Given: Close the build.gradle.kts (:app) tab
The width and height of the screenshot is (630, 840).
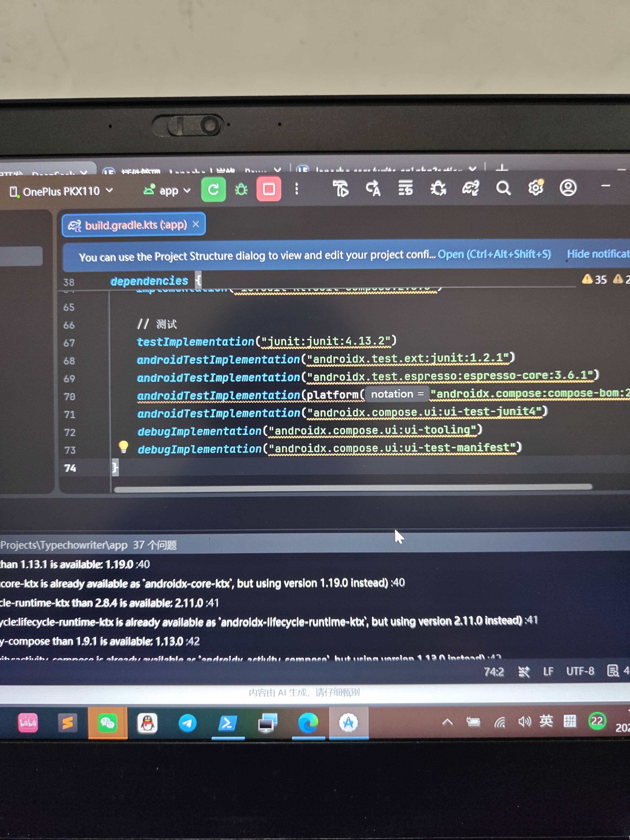Looking at the screenshot, I should [196, 224].
